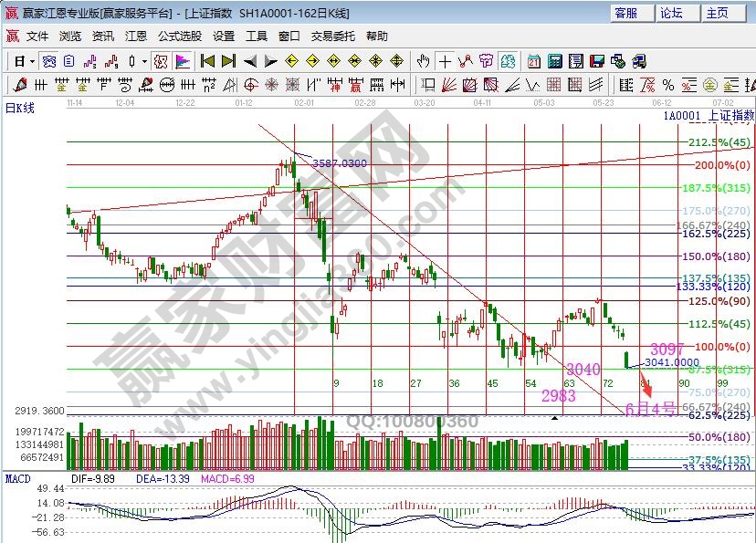
Task: Expand the candlestick chart type dropdown arrow
Action: [144, 61]
